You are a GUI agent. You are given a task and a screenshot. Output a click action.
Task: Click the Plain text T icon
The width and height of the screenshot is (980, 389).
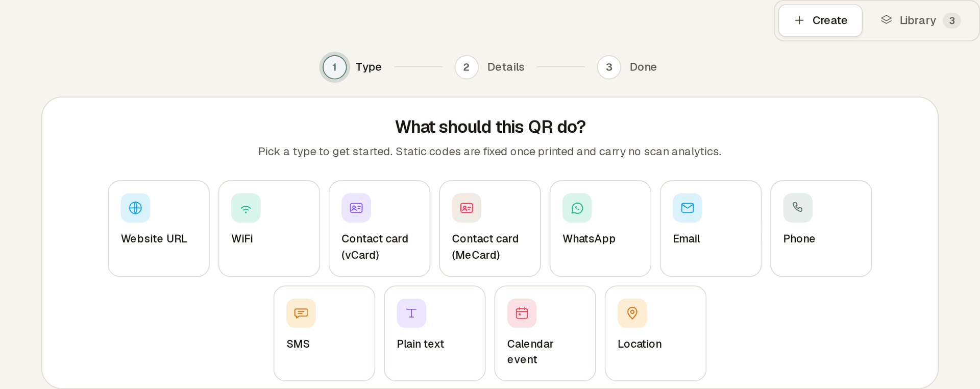click(411, 313)
